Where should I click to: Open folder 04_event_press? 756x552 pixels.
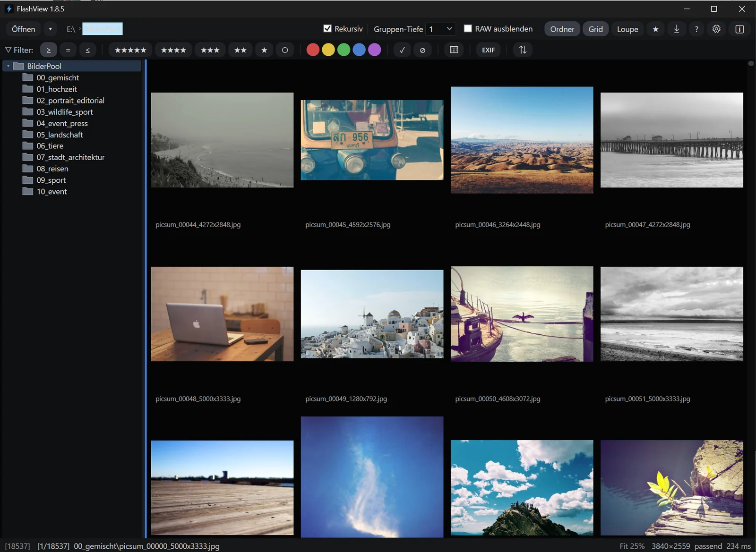point(62,123)
